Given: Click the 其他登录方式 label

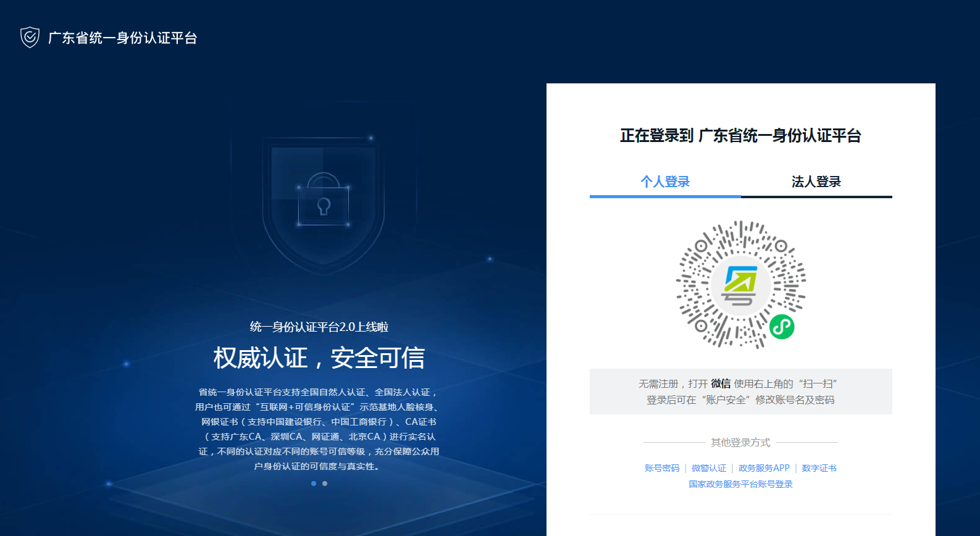Looking at the screenshot, I should coord(740,442).
